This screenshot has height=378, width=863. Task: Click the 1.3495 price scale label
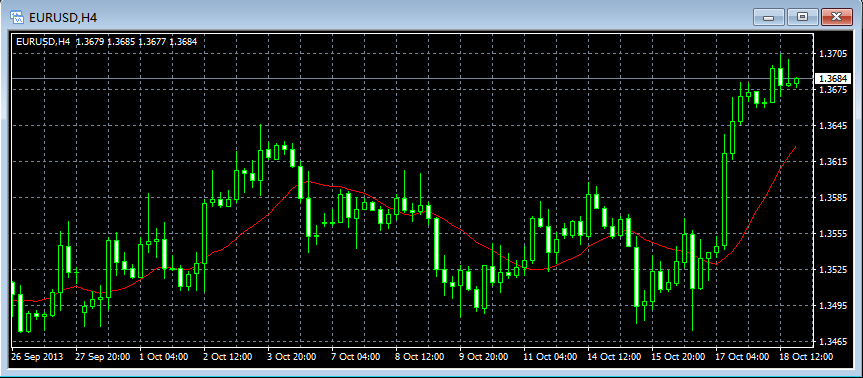click(x=833, y=306)
